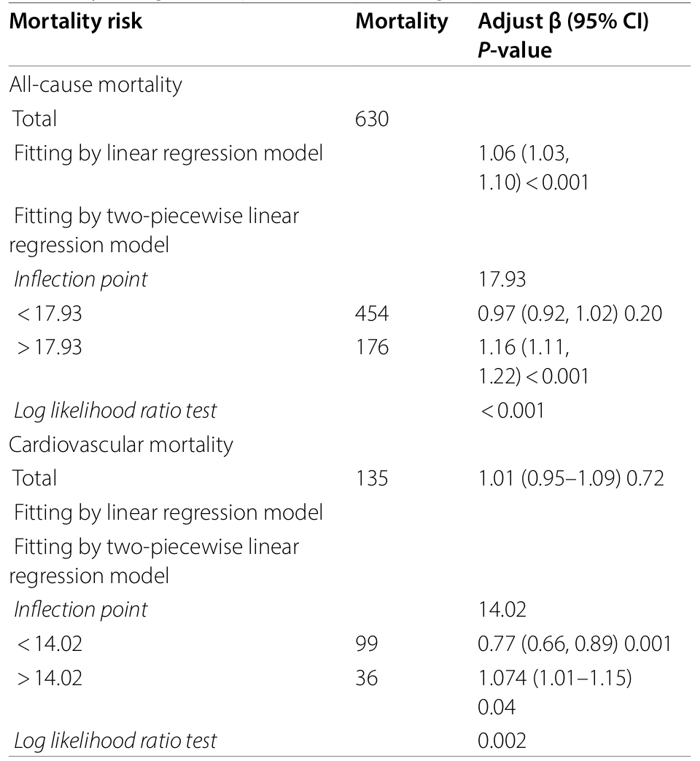Image resolution: width=700 pixels, height=761 pixels.
Task: Click the 'Mortality risk' column header
Action: click(76, 21)
